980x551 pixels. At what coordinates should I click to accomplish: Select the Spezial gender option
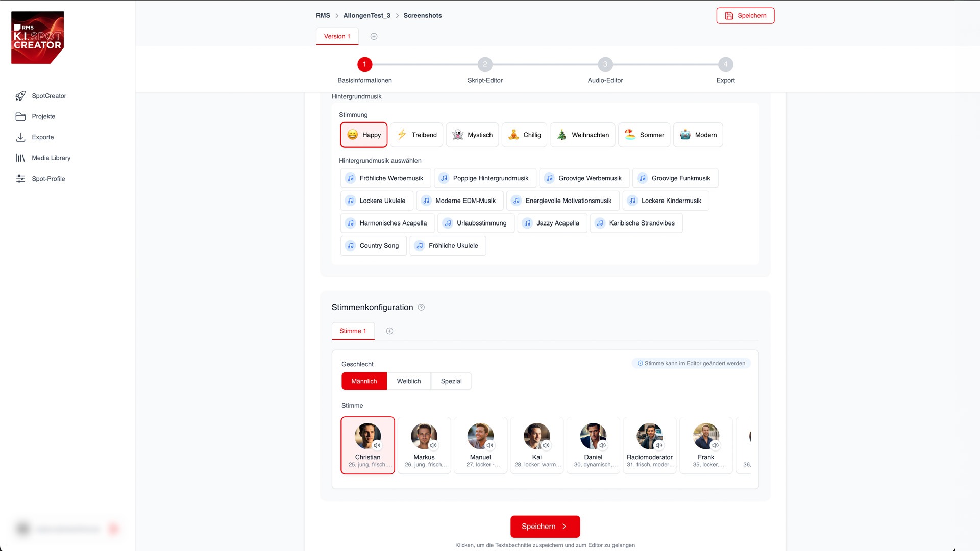point(451,381)
